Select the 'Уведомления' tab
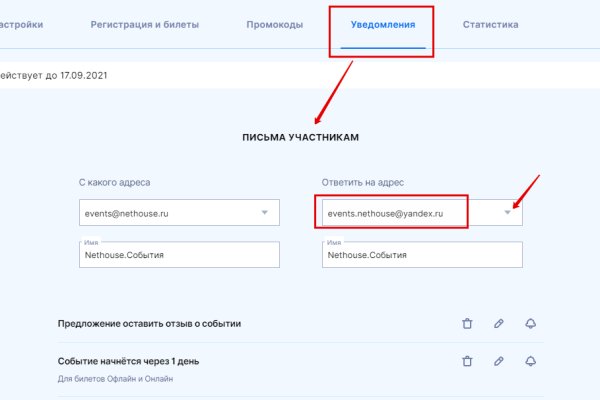600x400 pixels. [384, 24]
